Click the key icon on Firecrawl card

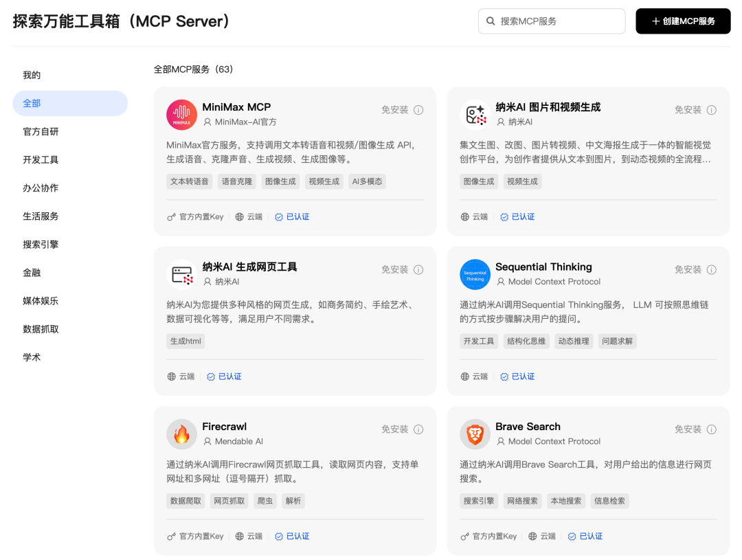point(171,537)
